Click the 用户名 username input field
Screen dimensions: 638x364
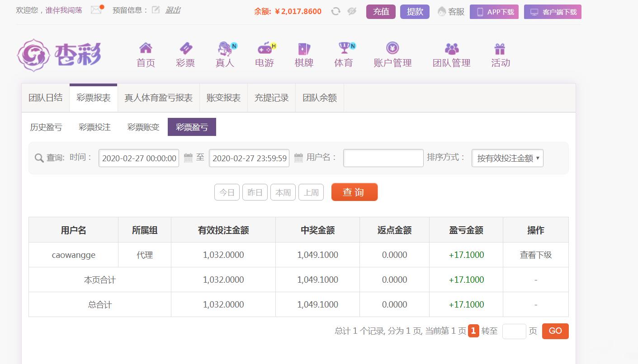click(x=383, y=158)
